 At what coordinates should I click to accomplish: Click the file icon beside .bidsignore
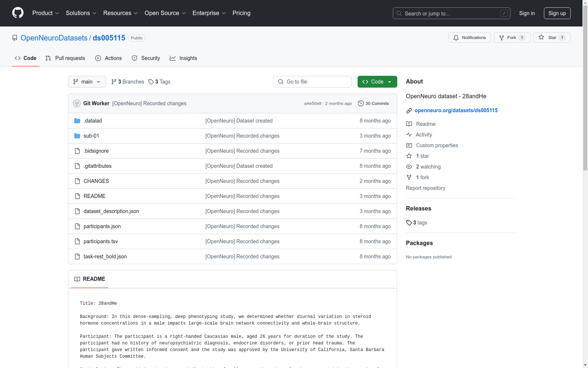click(77, 151)
